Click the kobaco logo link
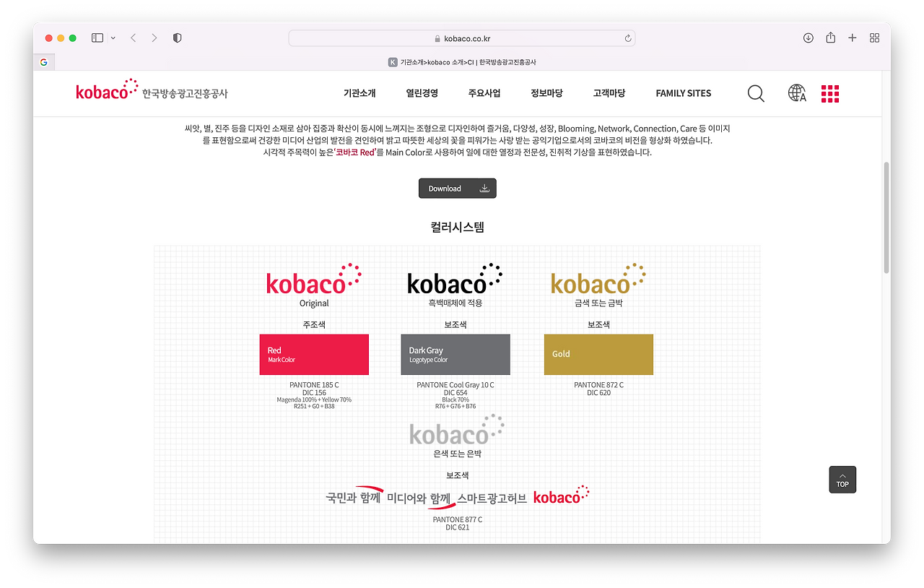Viewport: 924px width, 588px height. click(107, 91)
